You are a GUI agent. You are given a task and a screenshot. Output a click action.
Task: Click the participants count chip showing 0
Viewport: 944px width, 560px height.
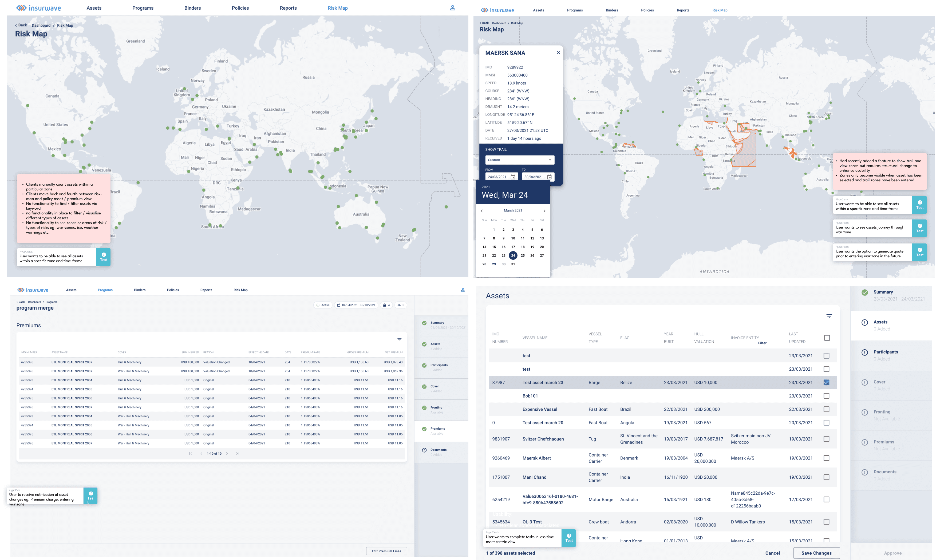[x=401, y=305]
